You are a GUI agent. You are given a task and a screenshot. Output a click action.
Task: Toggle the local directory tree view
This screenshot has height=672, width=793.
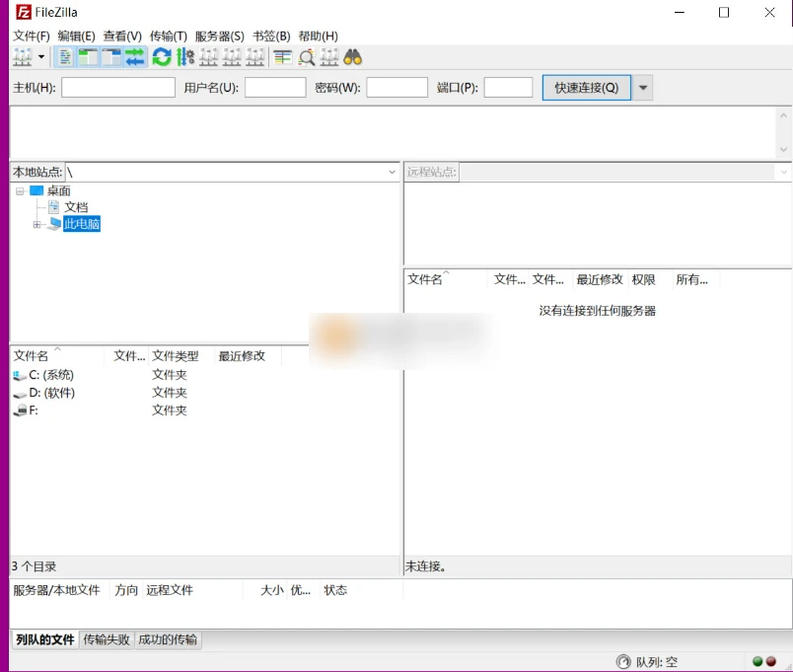click(x=85, y=57)
